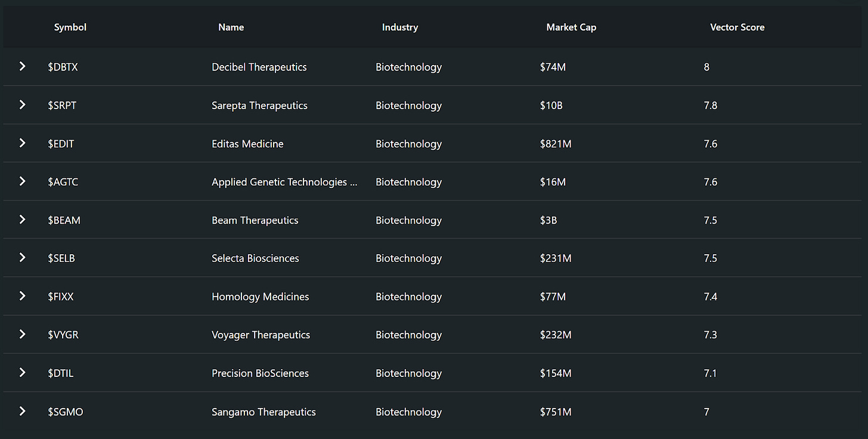Click the Selecta Biosciences name
Viewport: 868px width, 439px height.
255,258
